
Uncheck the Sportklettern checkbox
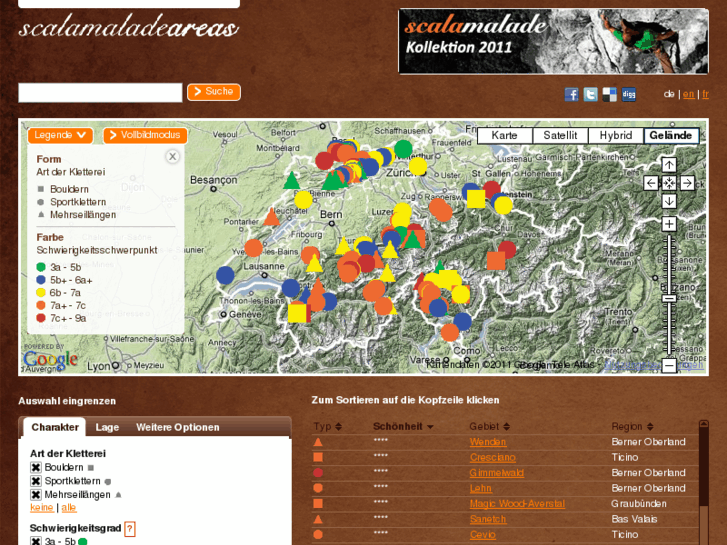[x=36, y=481]
